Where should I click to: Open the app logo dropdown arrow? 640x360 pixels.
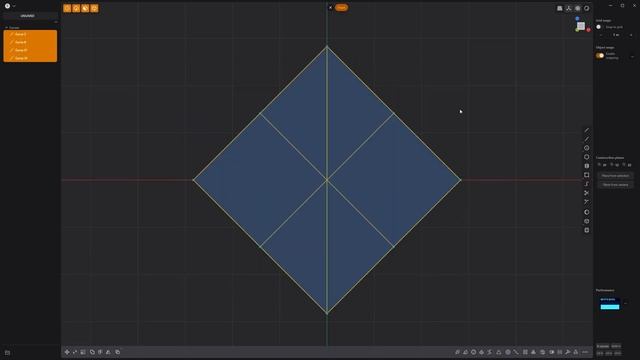(14, 6)
